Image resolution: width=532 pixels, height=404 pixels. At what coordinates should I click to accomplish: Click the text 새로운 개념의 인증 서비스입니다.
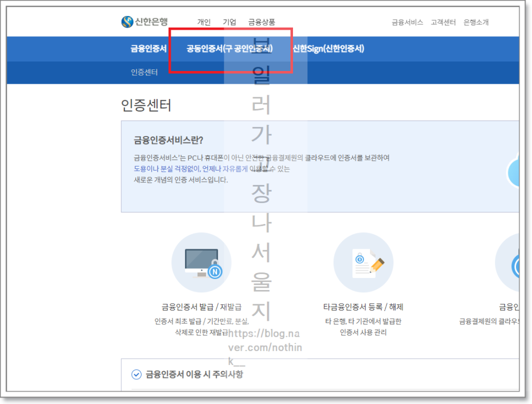[181, 180]
